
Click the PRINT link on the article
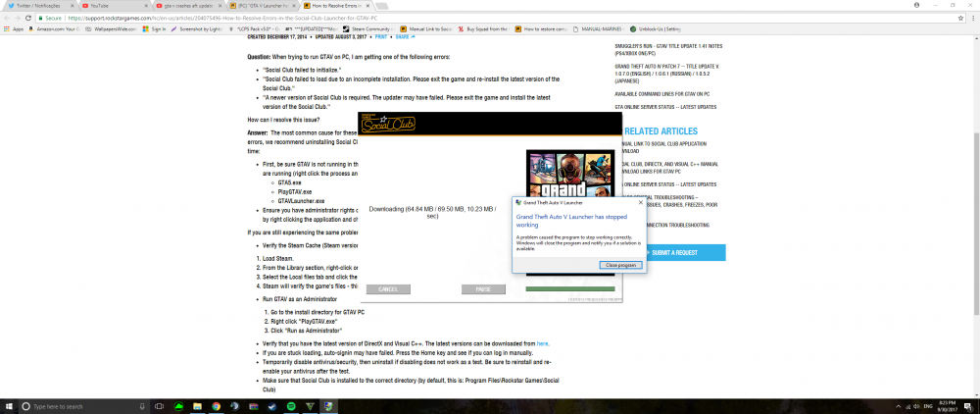point(380,37)
